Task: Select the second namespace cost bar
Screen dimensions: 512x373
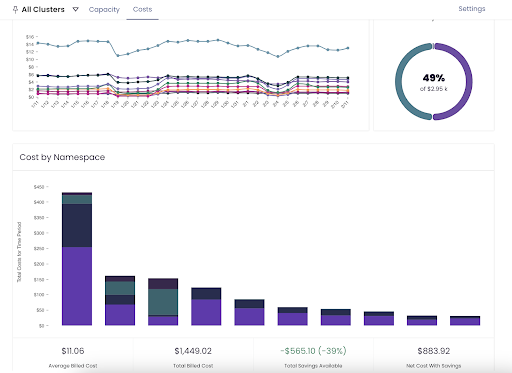Action: (x=120, y=300)
